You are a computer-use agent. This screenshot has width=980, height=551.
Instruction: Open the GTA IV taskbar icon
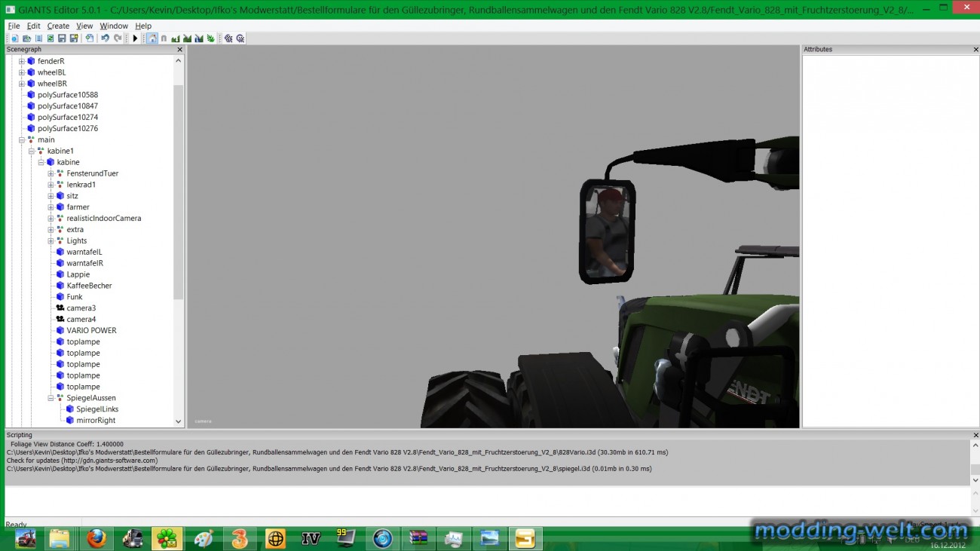click(x=311, y=539)
